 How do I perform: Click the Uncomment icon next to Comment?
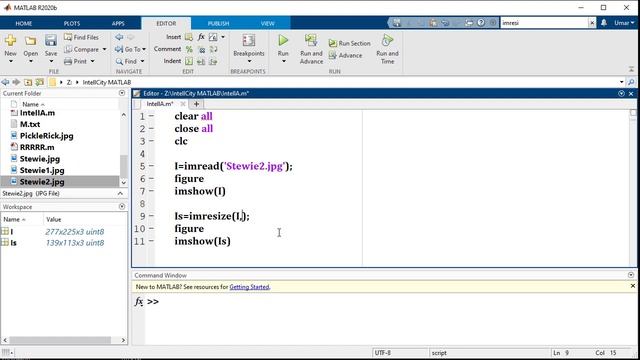click(201, 49)
